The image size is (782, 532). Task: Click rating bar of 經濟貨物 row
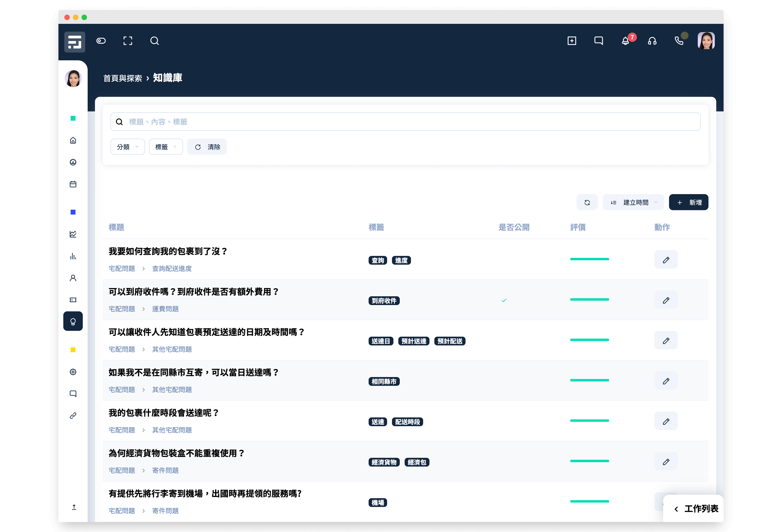(x=589, y=461)
